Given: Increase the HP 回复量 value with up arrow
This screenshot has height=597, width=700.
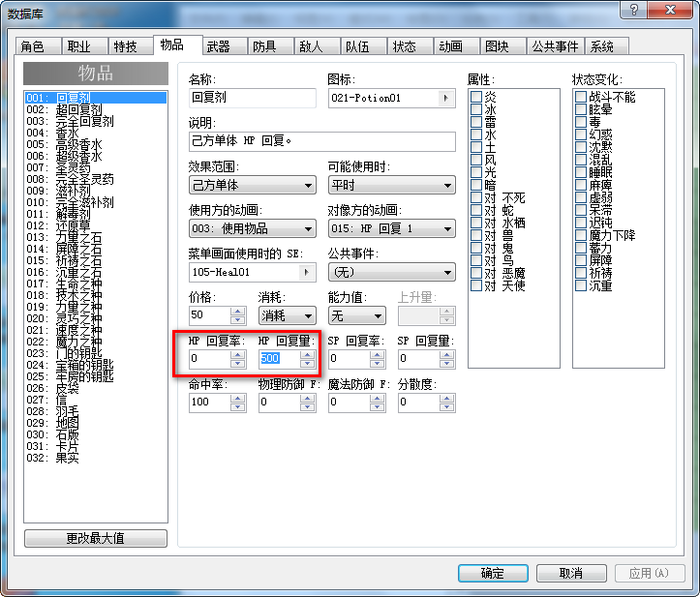Looking at the screenshot, I should (x=308, y=355).
